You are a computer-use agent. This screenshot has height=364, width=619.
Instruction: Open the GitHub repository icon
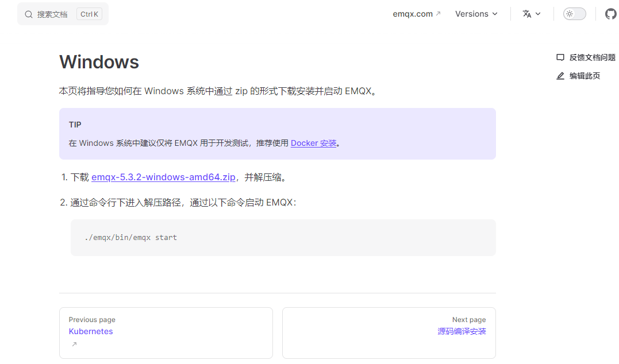click(611, 14)
